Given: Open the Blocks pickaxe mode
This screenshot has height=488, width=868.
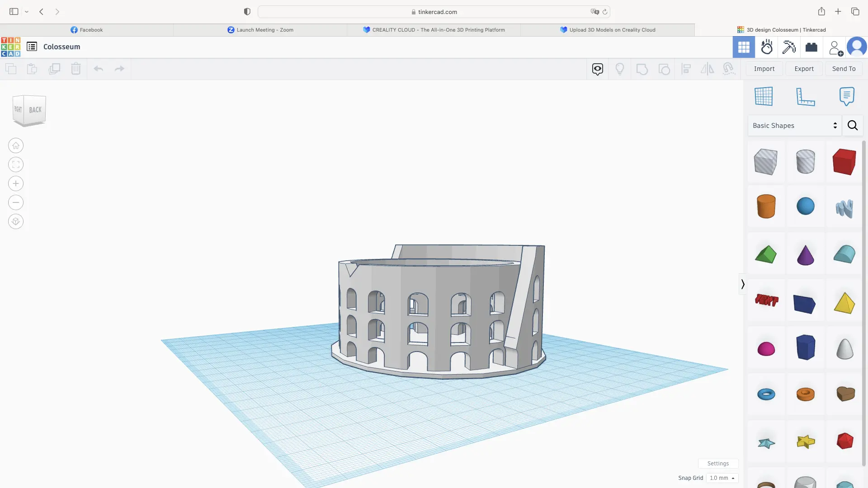Looking at the screenshot, I should 789,47.
